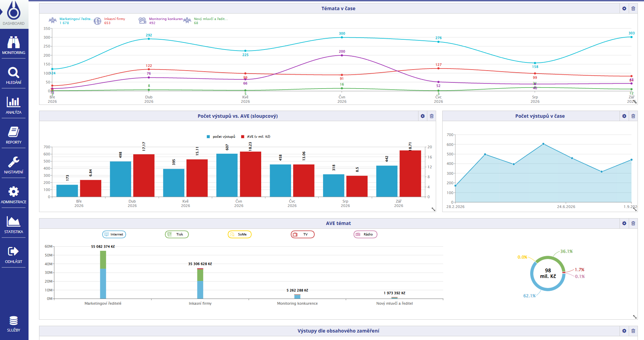The image size is (644, 340).
Task: Click Odhlásit logout icon
Action: click(x=14, y=251)
